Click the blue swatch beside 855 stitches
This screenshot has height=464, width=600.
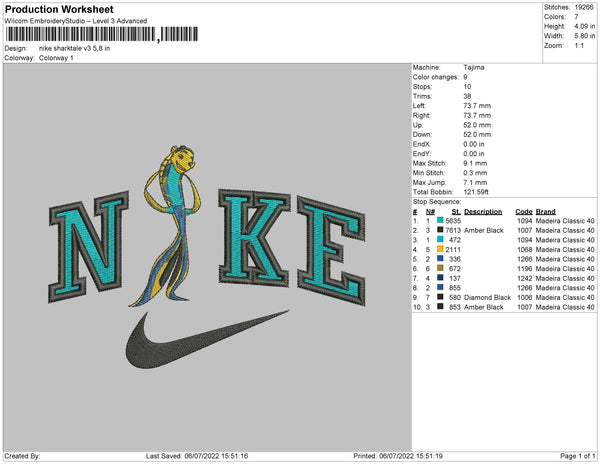[x=440, y=287]
